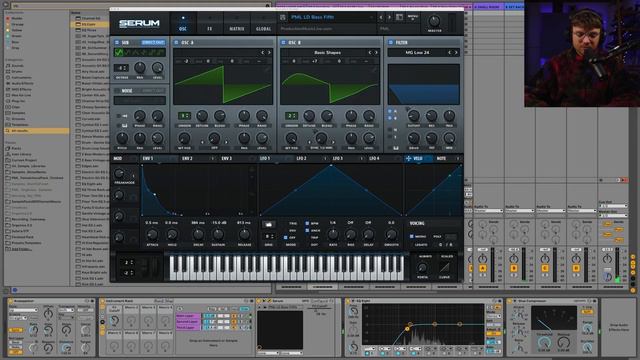Image resolution: width=640 pixels, height=360 pixels.
Task: Click the NOISE Direct Out button
Action: point(153,91)
